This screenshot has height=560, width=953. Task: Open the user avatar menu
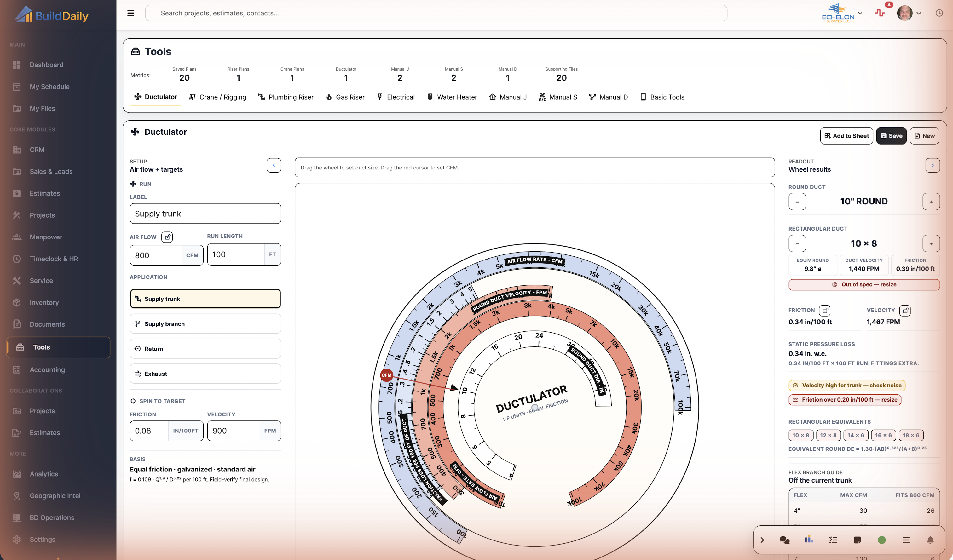909,13
